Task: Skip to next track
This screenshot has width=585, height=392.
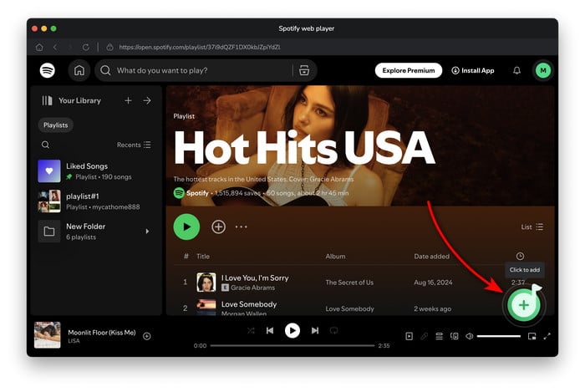Action: coord(315,331)
